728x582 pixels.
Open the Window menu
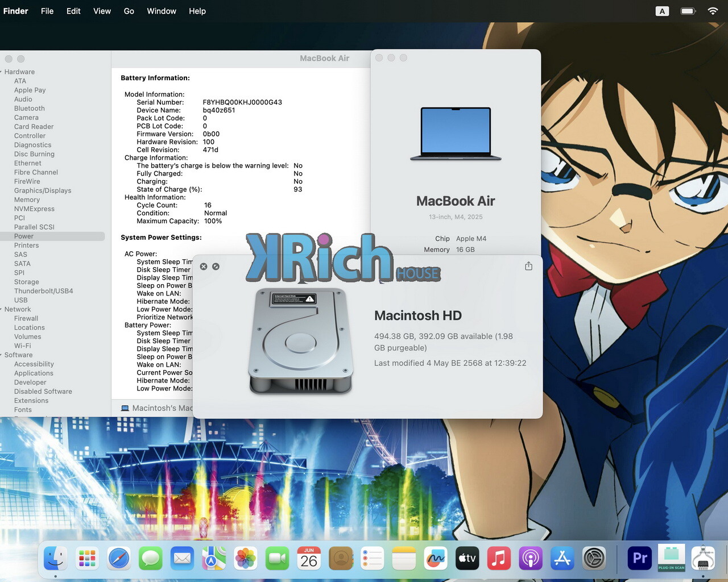[x=162, y=11]
